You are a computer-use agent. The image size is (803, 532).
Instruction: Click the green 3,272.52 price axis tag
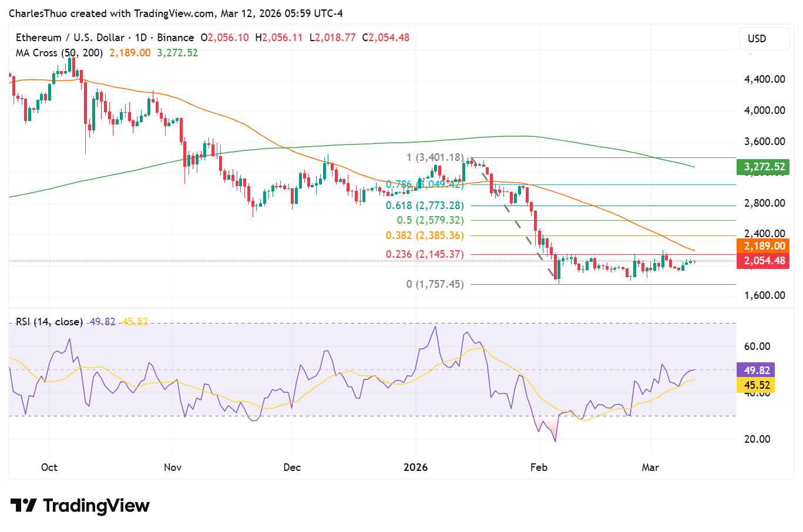(764, 167)
